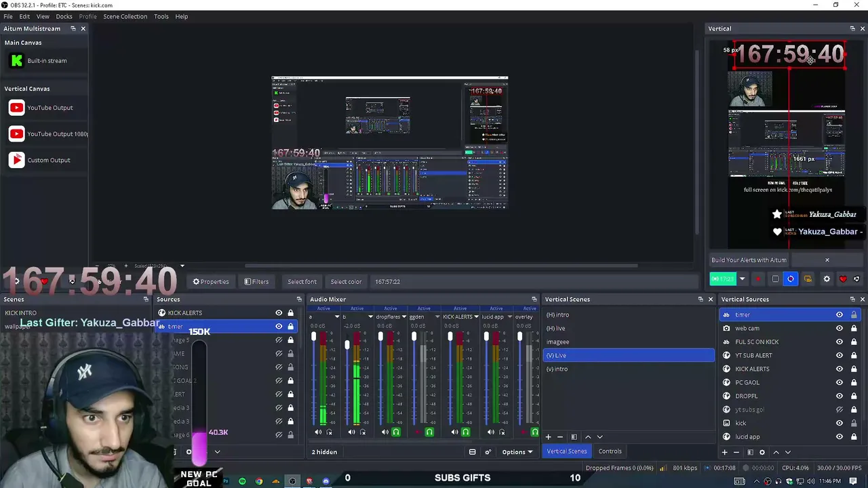Open the vertical stream button dropdown arrow
This screenshot has height=488, width=868.
(x=742, y=279)
